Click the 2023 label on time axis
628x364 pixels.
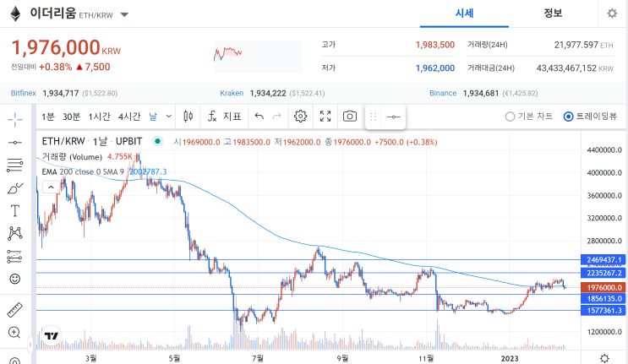point(510,358)
